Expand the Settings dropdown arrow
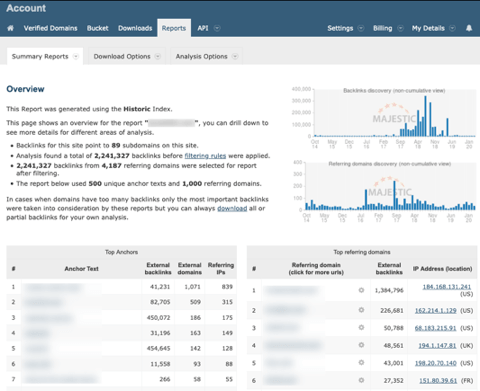 pos(361,28)
